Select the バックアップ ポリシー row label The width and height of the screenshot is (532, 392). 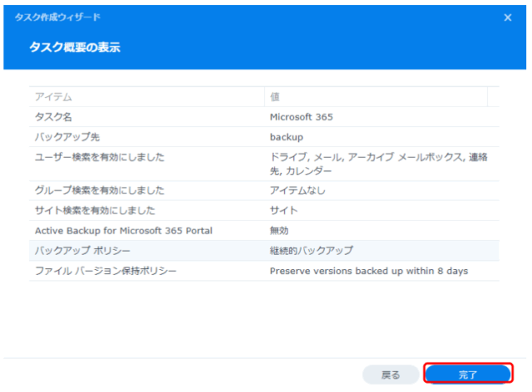(x=81, y=250)
